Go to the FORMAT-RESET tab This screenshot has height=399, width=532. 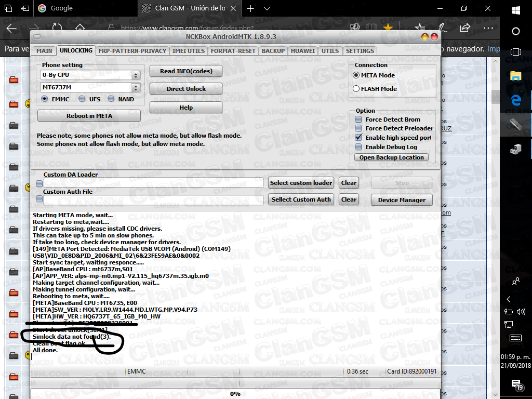click(x=233, y=51)
